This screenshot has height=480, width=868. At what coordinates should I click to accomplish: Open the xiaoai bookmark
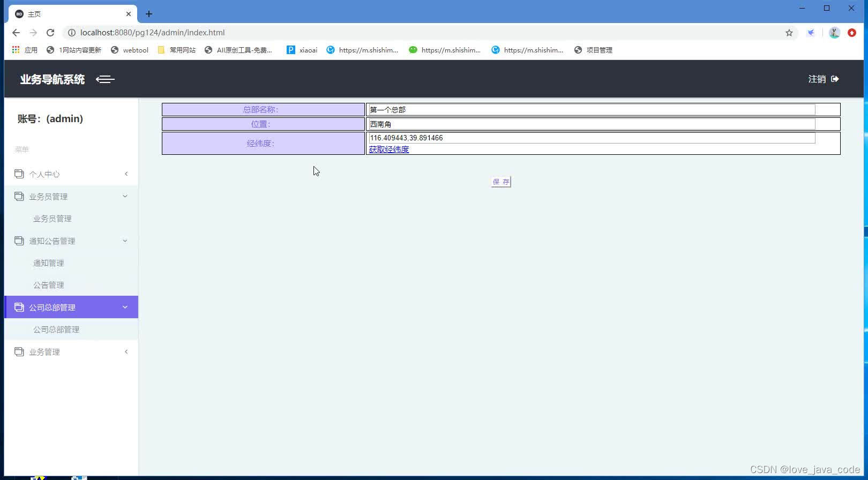[302, 50]
